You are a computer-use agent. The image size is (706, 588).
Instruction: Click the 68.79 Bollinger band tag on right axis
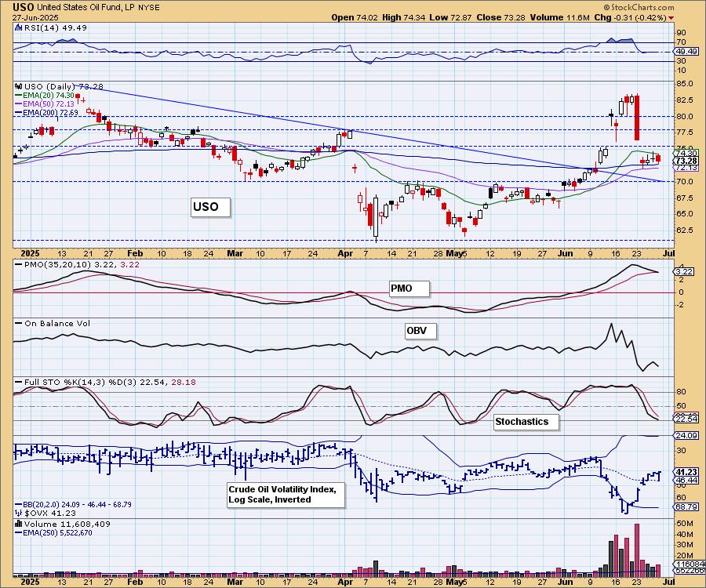(x=686, y=507)
